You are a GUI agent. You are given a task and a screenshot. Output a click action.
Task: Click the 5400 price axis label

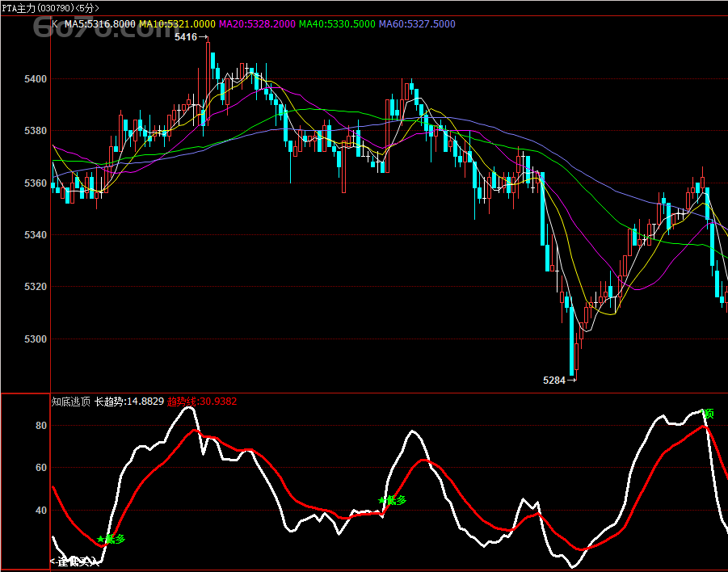36,79
